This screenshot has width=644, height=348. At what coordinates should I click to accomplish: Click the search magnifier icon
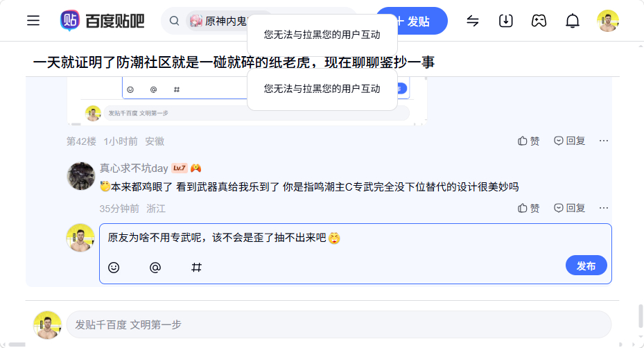(174, 21)
